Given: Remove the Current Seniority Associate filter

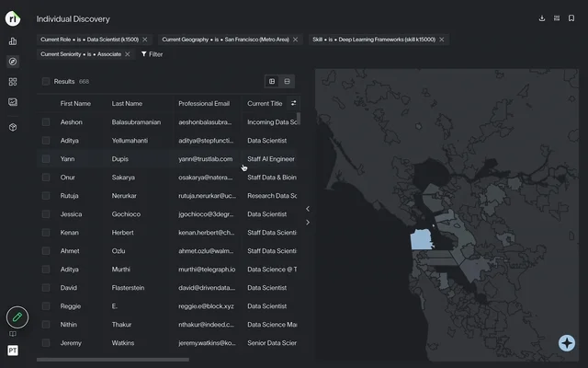Looking at the screenshot, I should coord(128,54).
